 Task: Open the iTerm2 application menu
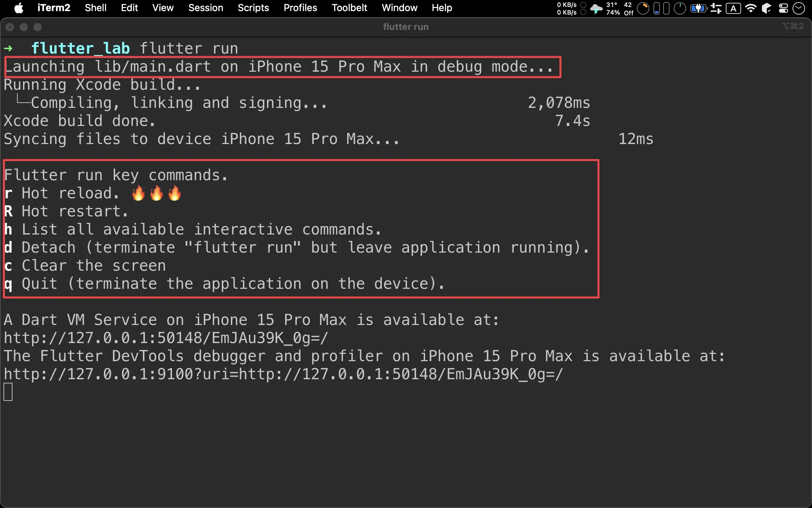(x=54, y=8)
